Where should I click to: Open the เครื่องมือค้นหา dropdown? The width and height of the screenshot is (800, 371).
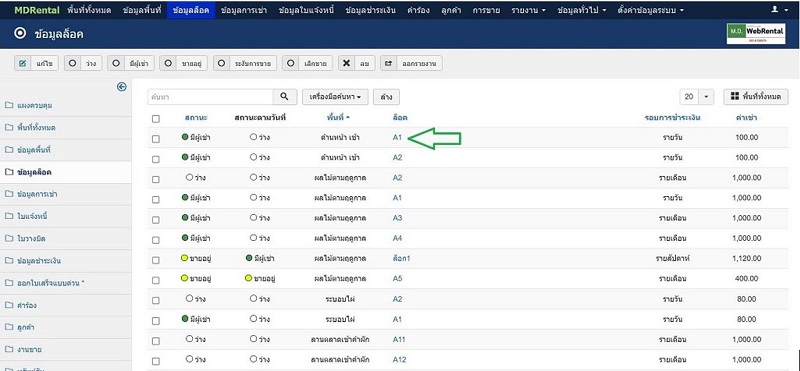click(335, 96)
